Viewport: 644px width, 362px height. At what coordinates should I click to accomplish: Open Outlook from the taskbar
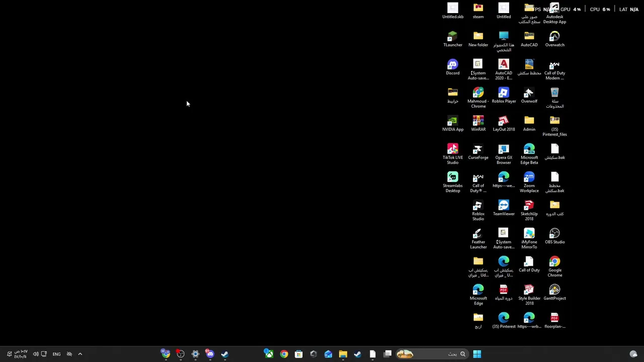328,354
